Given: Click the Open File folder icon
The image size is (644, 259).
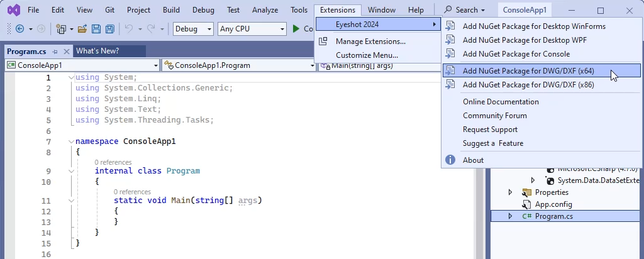Looking at the screenshot, I should (82, 29).
